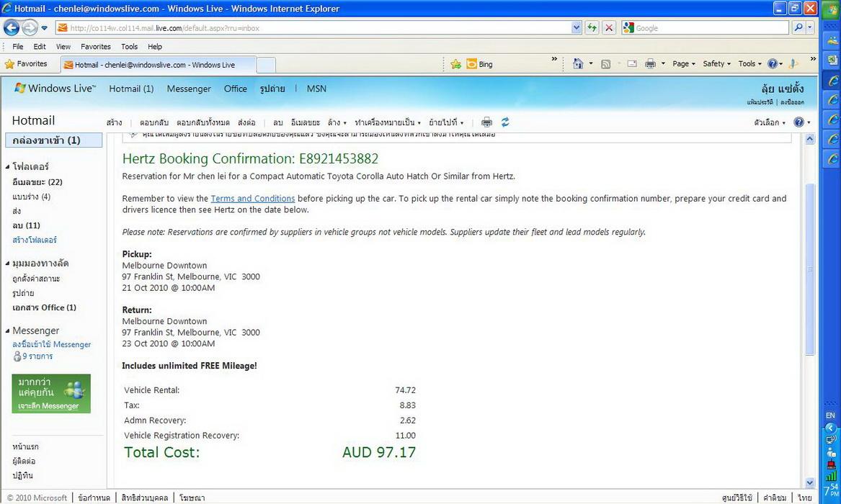Click the Hotmail refresh inbox icon
This screenshot has width=841, height=504.
505,122
